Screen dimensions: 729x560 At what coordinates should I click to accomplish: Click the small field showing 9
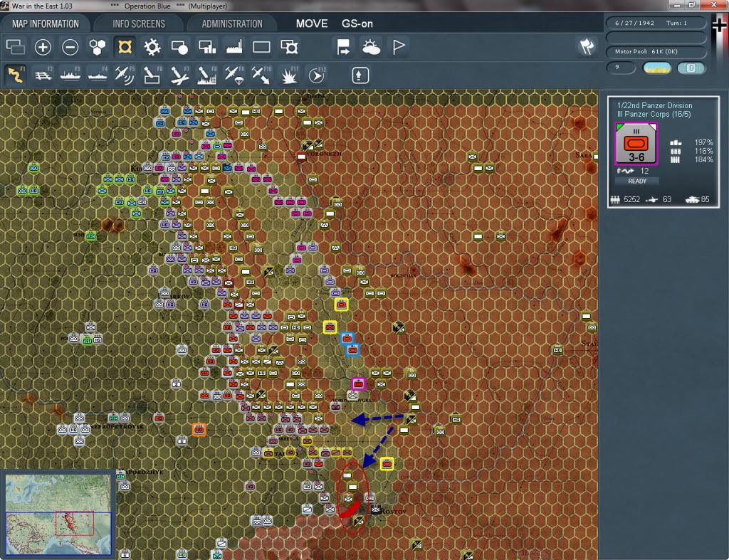[x=620, y=68]
